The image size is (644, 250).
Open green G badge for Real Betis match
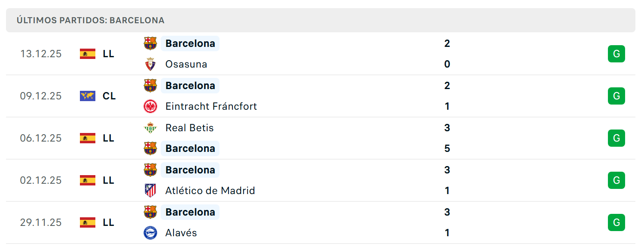pos(617,138)
